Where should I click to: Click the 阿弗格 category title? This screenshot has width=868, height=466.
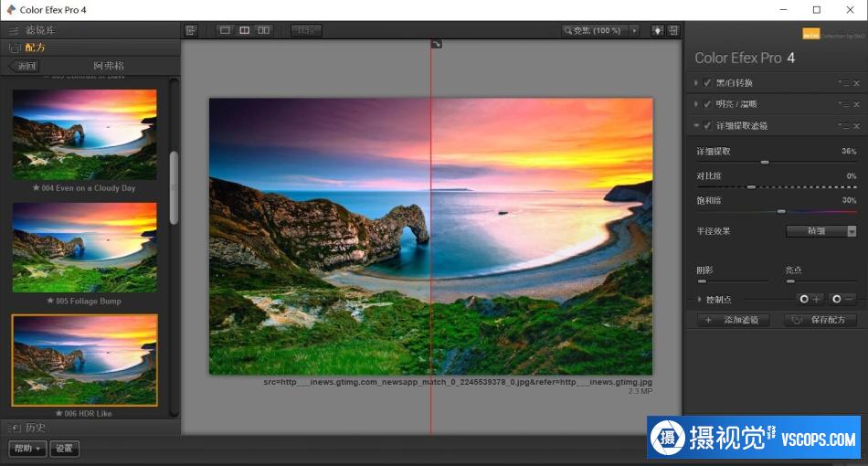[x=109, y=66]
